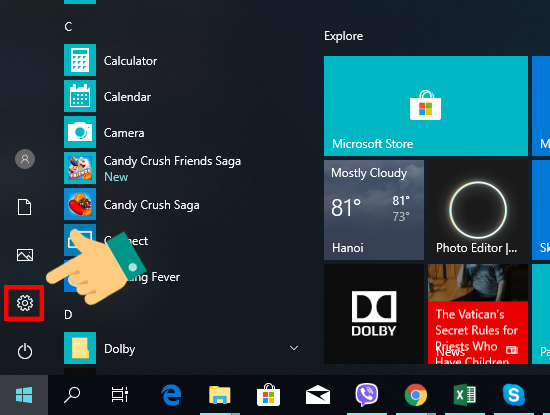The image size is (550, 415).
Task: Open Pictures shortcut in Start sidebar
Action: click(25, 255)
